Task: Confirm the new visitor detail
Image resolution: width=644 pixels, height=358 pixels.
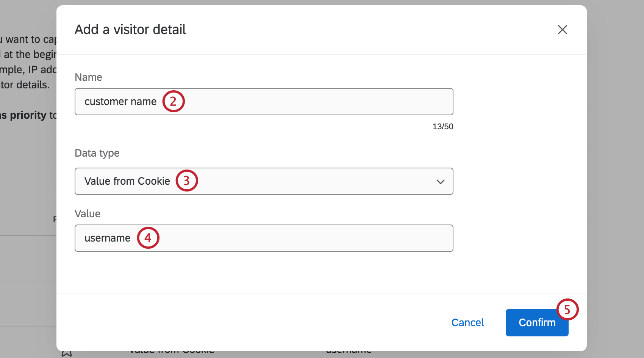Action: click(x=537, y=322)
